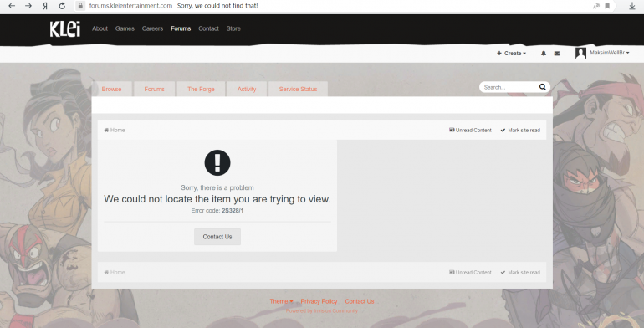Image resolution: width=644 pixels, height=328 pixels.
Task: Open the Store menu item
Action: click(x=233, y=28)
